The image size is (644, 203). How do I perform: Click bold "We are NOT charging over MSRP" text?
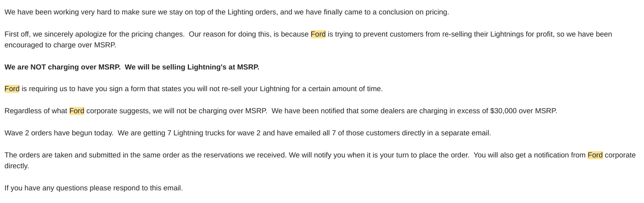(62, 67)
